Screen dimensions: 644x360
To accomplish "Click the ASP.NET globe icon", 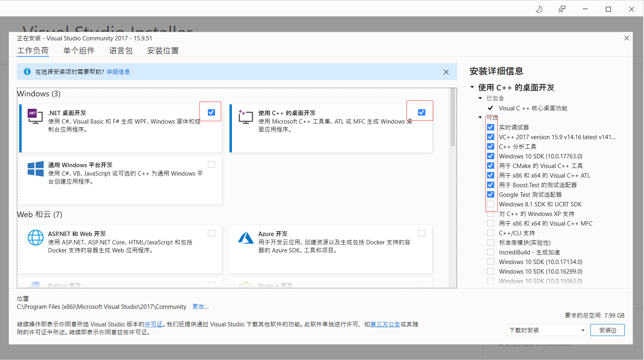I will tap(35, 238).
